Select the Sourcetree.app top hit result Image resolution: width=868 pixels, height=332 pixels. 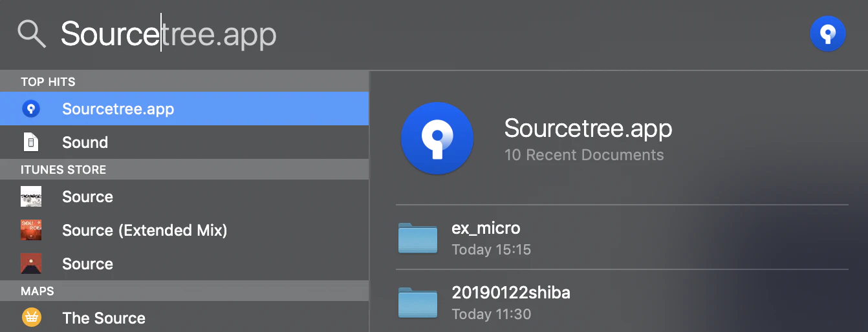(184, 109)
